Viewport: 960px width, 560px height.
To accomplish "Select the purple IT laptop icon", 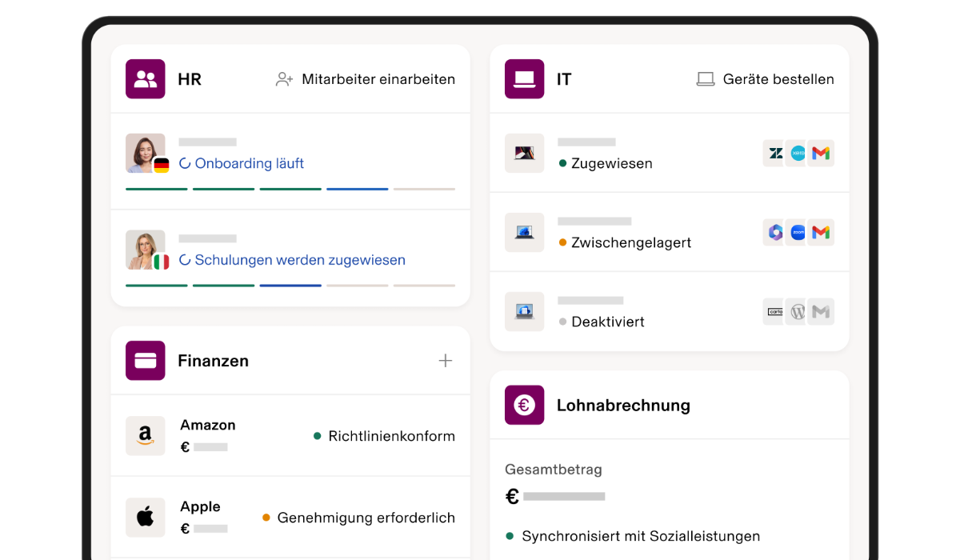I will pyautogui.click(x=524, y=78).
